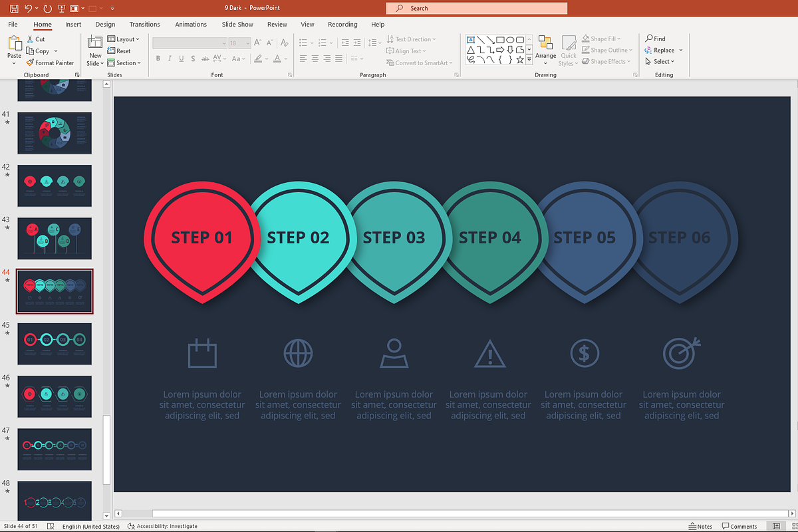Switch to the Transitions tab
Viewport: 798px width, 532px height.
pyautogui.click(x=145, y=25)
